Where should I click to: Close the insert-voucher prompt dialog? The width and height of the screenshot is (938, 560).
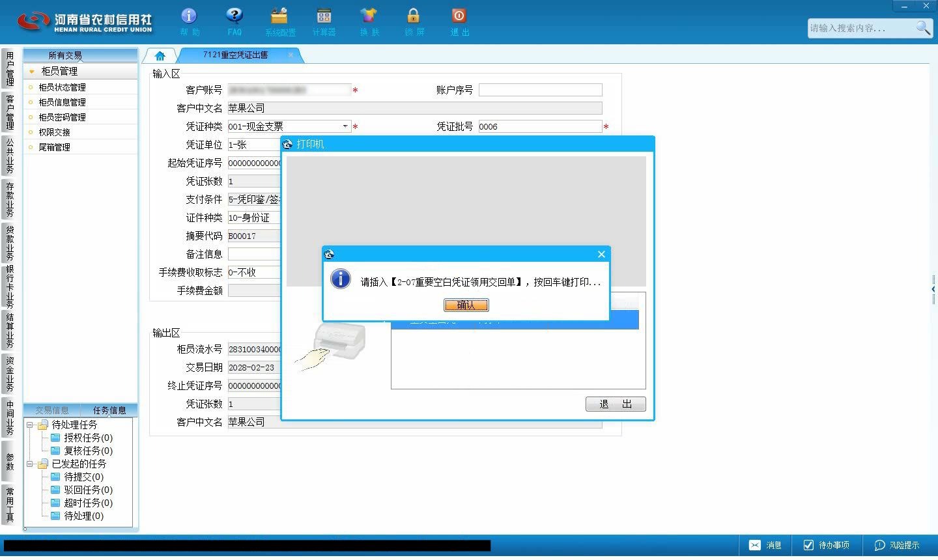click(601, 254)
